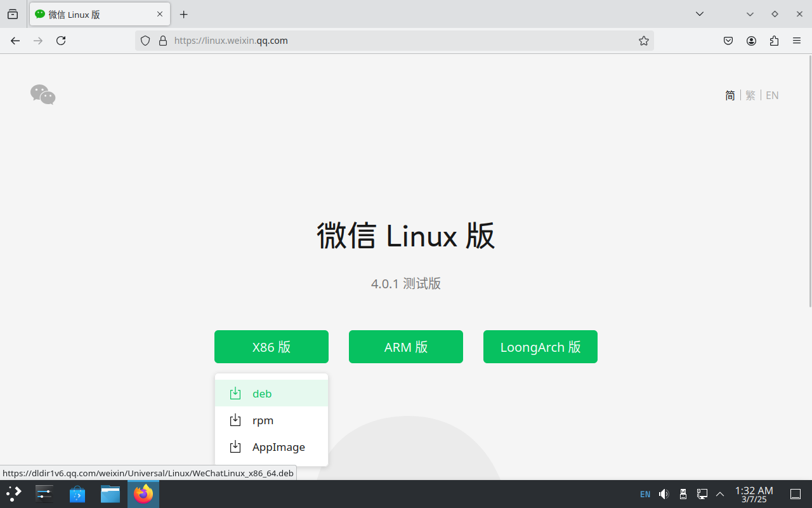Click the ARM 版 download button
Image resolution: width=812 pixels, height=508 pixels.
pos(406,347)
